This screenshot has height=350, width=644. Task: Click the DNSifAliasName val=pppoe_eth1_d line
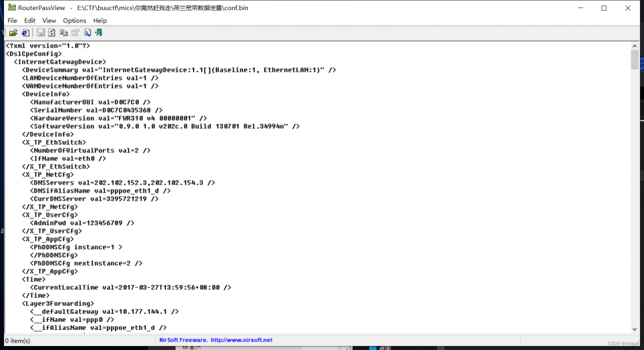coord(100,191)
